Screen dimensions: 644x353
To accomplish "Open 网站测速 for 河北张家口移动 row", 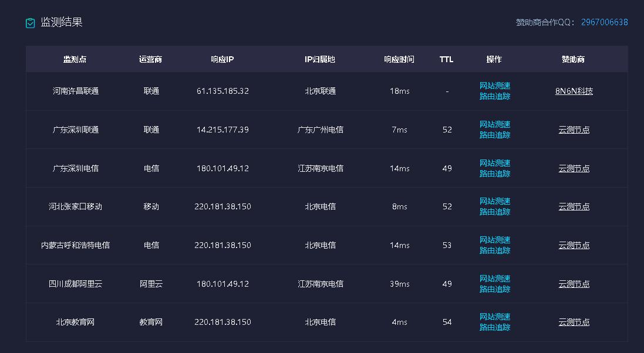I will 495,201.
